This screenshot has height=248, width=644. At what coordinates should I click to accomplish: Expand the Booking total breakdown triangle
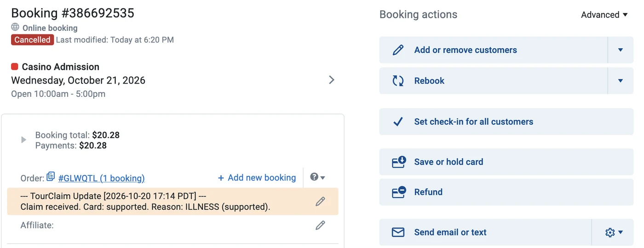[x=23, y=140]
